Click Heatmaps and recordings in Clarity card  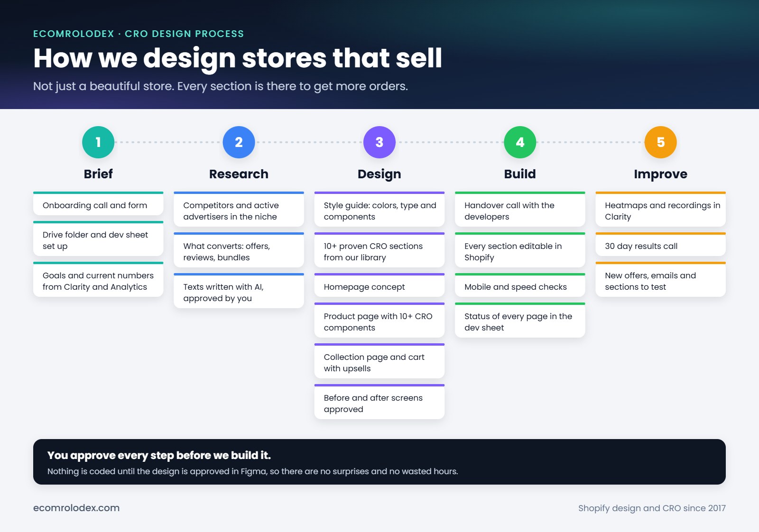click(x=660, y=209)
